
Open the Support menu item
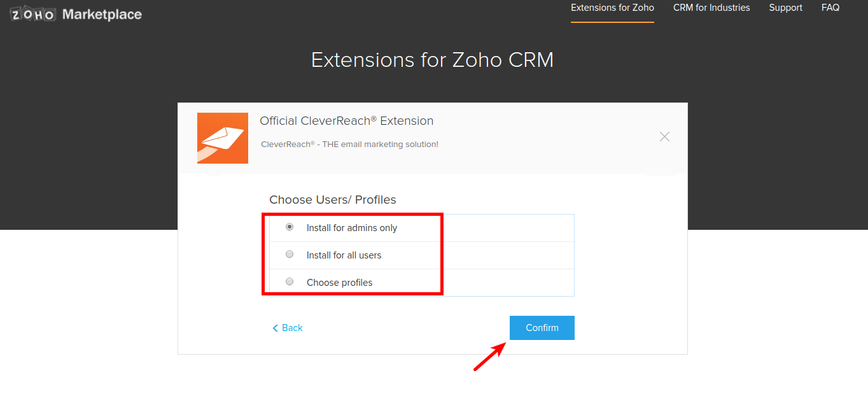785,8
